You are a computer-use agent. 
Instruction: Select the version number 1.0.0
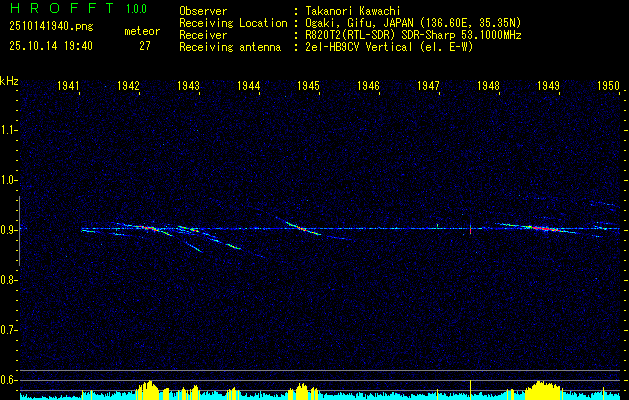point(136,9)
